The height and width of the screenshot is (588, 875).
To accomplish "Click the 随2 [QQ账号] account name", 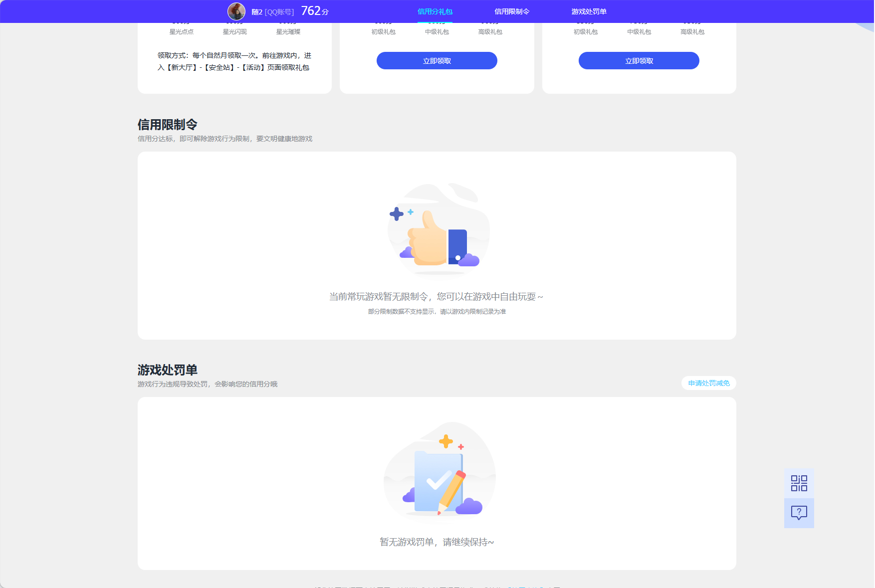I will tap(273, 12).
